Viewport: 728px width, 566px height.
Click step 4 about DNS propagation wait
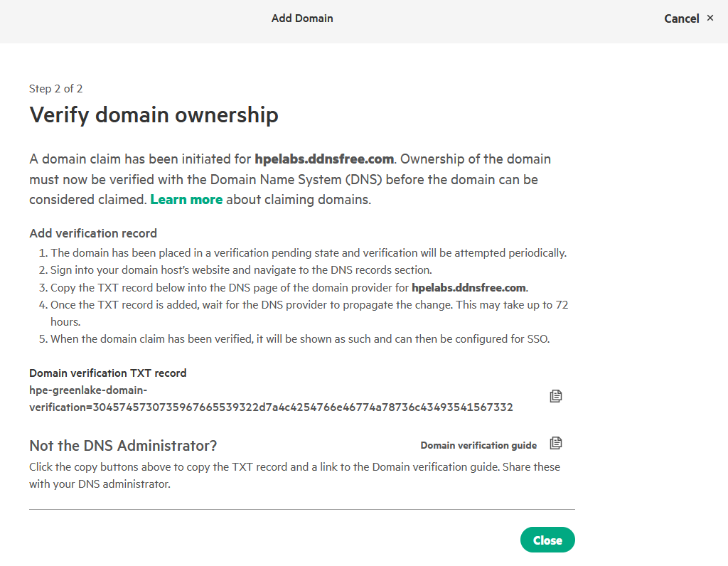[308, 305]
